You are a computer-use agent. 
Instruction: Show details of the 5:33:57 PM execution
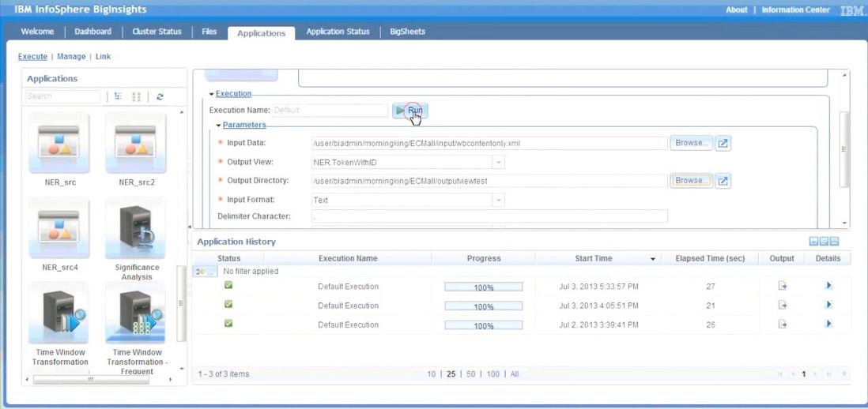pyautogui.click(x=828, y=285)
